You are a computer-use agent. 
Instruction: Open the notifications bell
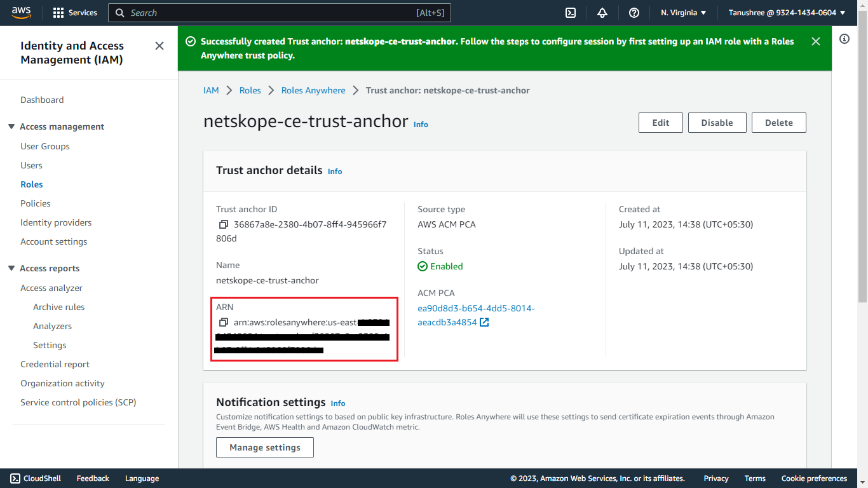pos(602,13)
